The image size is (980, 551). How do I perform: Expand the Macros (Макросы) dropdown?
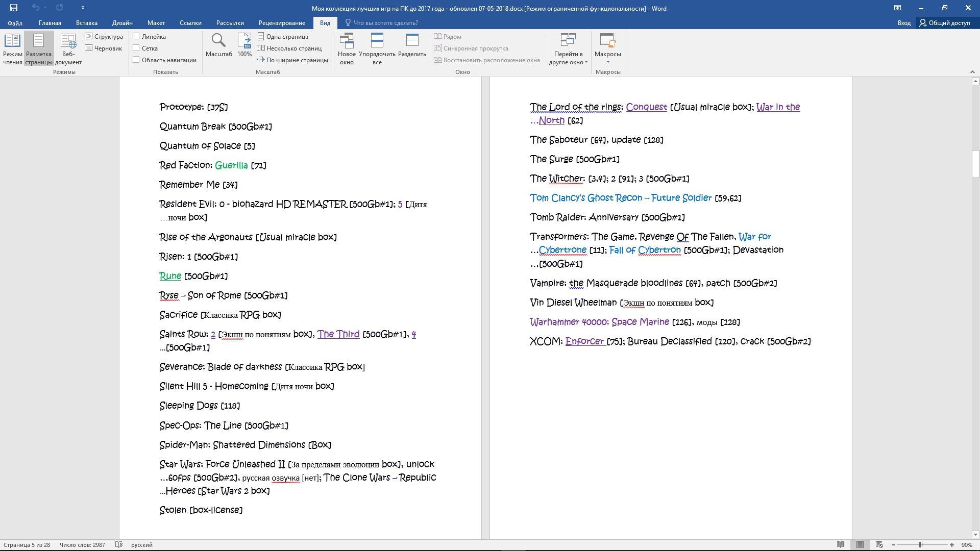click(x=607, y=62)
